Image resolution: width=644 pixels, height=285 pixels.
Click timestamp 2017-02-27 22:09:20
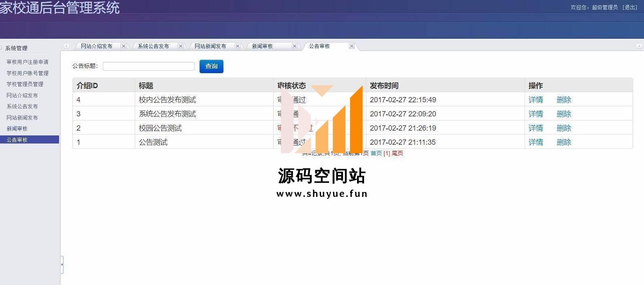[403, 114]
